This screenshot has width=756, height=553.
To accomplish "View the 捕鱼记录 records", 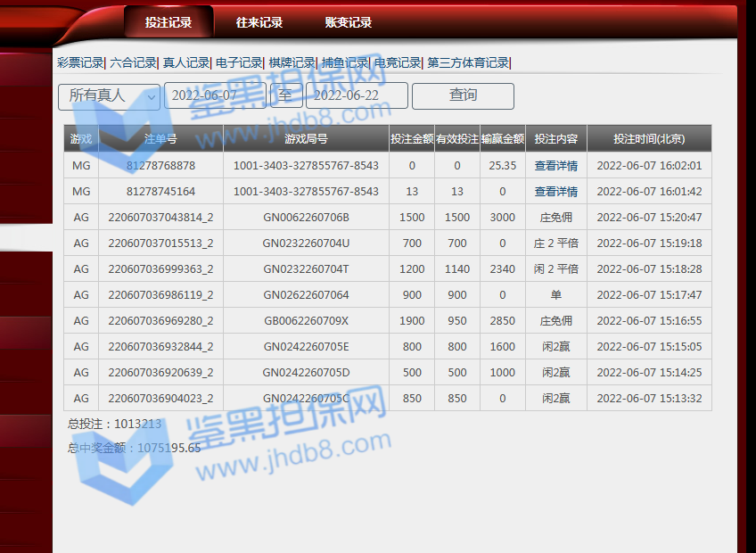I will [x=344, y=62].
